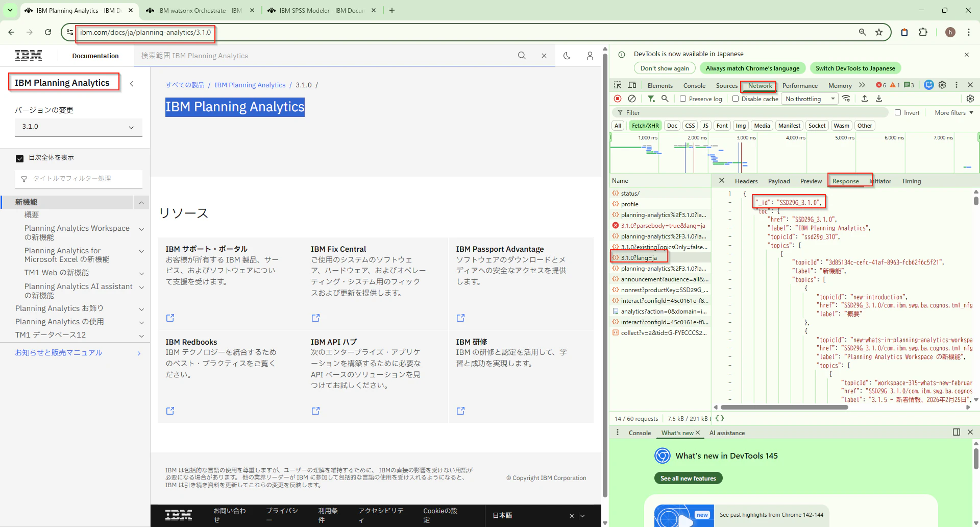Select the DevTools inspect element icon
Viewport: 980px width, 527px height.
click(x=618, y=85)
